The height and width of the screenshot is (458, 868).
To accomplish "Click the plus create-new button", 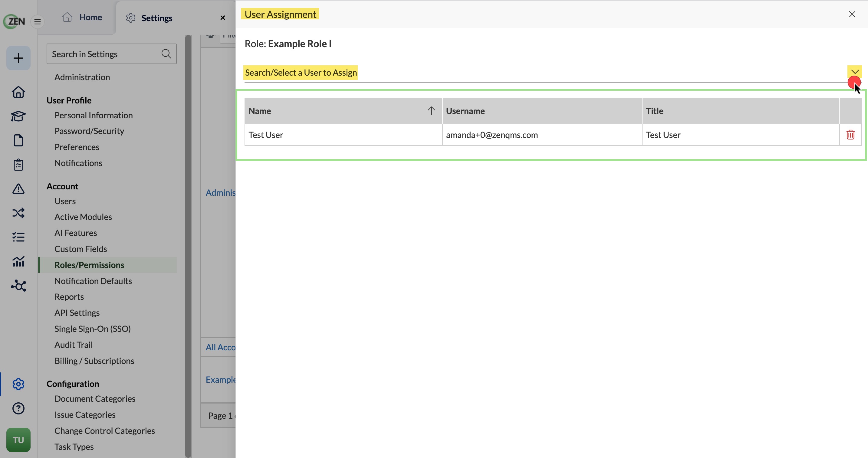I will pos(18,58).
